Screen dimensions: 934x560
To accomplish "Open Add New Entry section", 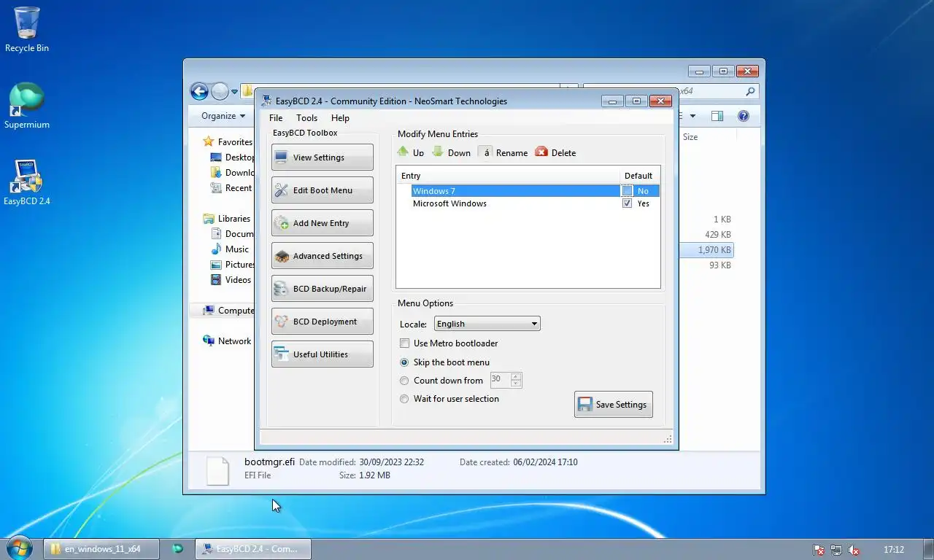I will 322,223.
